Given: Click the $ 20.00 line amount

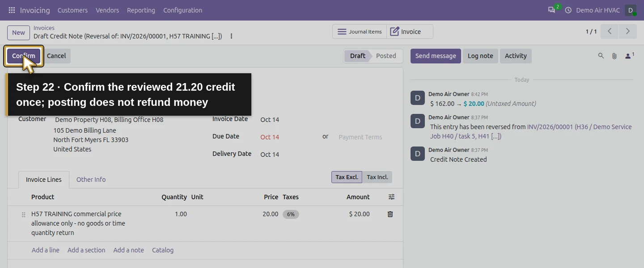Looking at the screenshot, I should click(x=359, y=214).
